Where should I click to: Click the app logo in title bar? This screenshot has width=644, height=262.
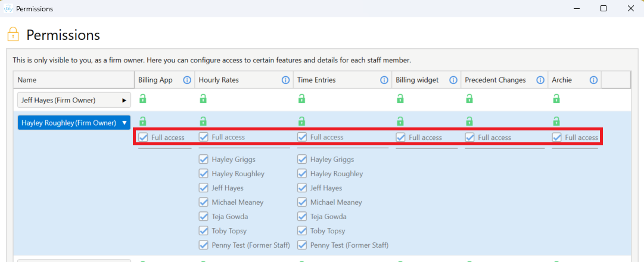(x=8, y=8)
